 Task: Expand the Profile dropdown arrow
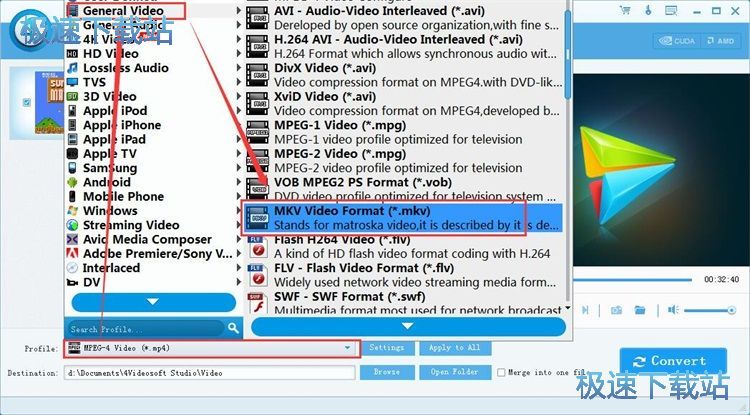tap(348, 348)
